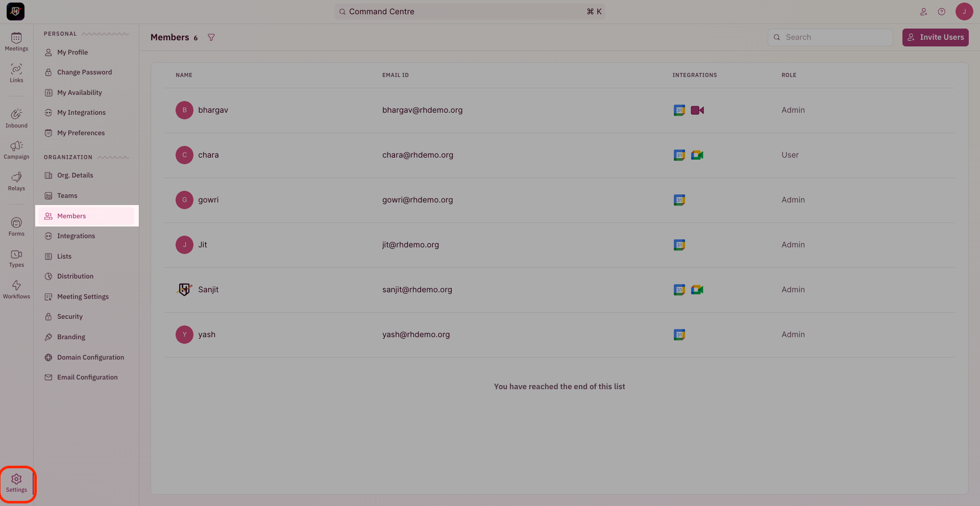Image resolution: width=980 pixels, height=506 pixels.
Task: Click the help question mark icon
Action: (x=942, y=11)
